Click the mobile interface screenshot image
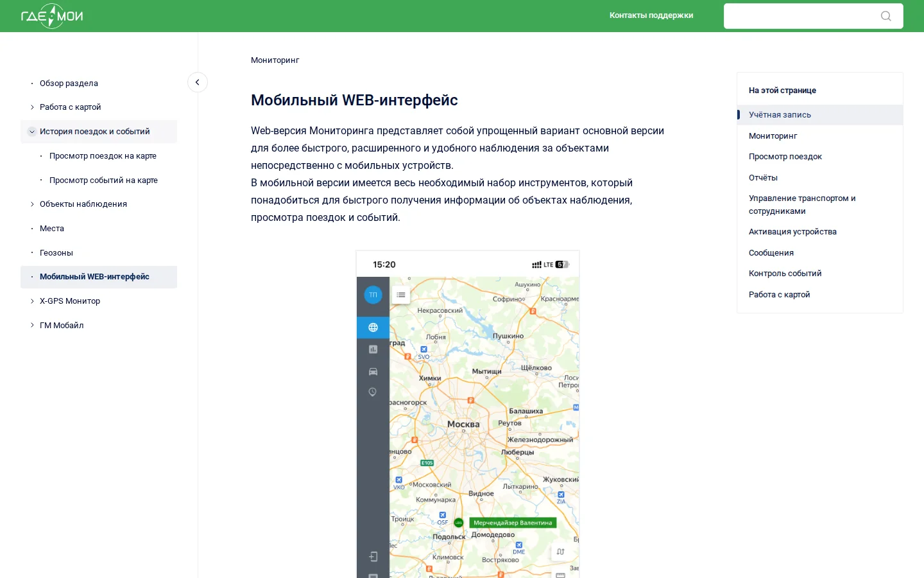 [468, 414]
